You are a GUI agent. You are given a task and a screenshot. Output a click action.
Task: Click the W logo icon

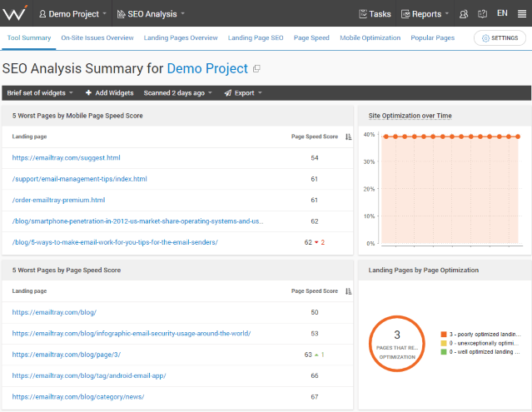click(x=15, y=12)
